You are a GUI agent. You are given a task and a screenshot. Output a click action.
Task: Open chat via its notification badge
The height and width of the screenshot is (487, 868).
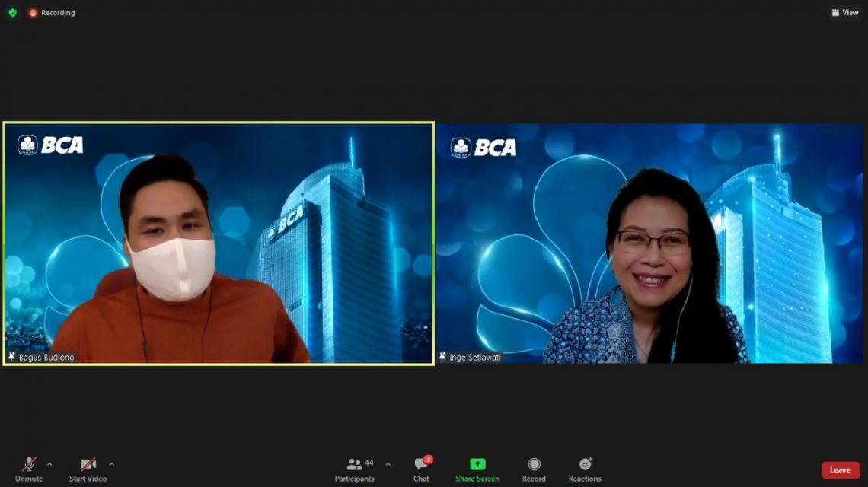[x=429, y=457]
